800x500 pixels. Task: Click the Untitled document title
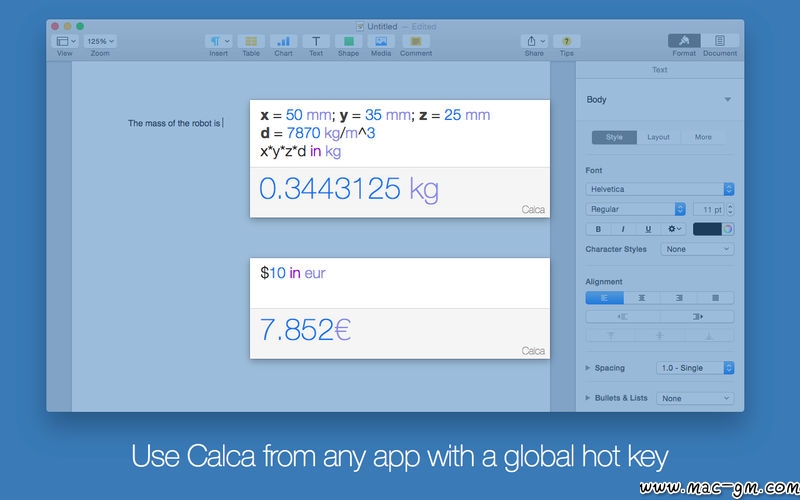coord(382,27)
